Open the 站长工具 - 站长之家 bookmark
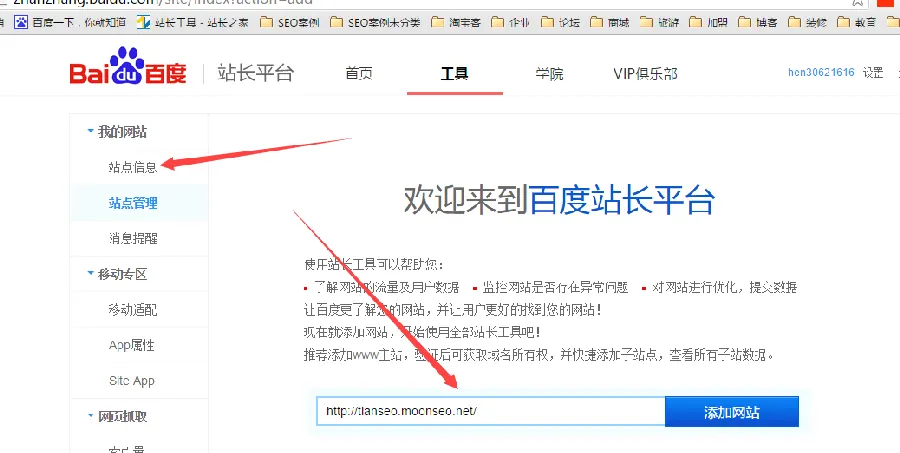900x453 pixels. (193, 22)
